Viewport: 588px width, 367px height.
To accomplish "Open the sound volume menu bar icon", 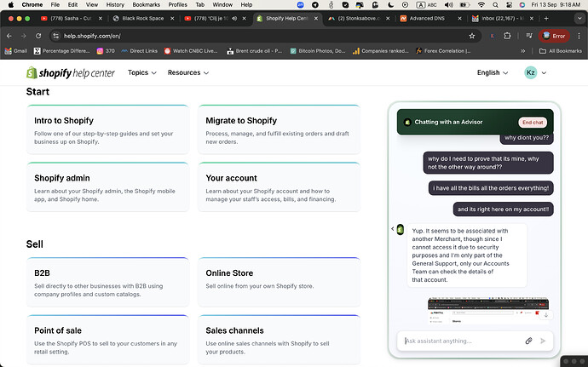I will click(448, 5).
